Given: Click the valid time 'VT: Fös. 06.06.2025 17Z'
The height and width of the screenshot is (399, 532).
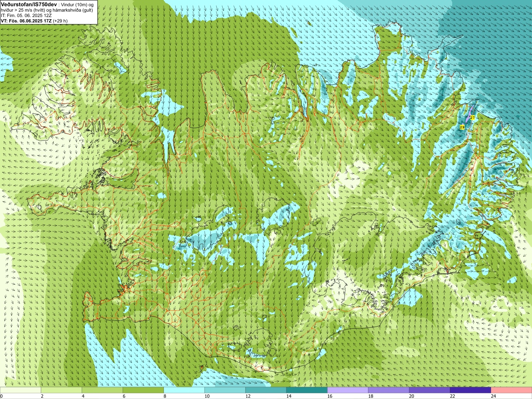Looking at the screenshot, I should [x=26, y=21].
